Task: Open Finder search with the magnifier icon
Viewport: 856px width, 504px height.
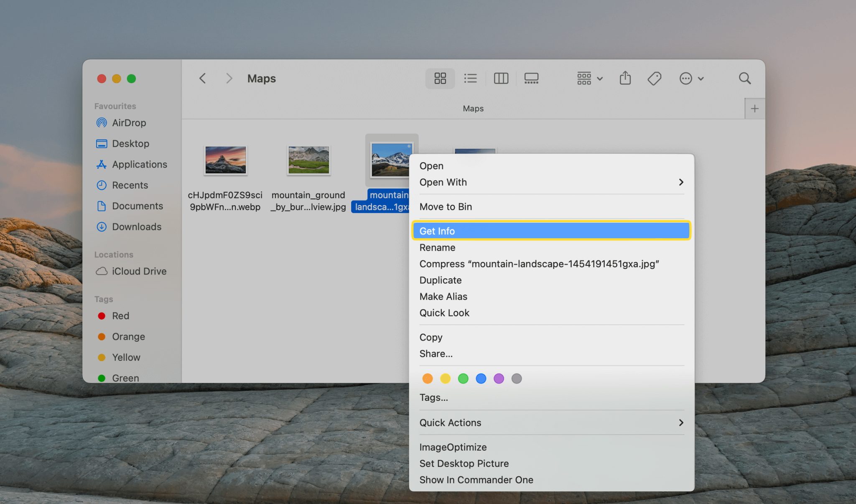Action: pos(745,78)
